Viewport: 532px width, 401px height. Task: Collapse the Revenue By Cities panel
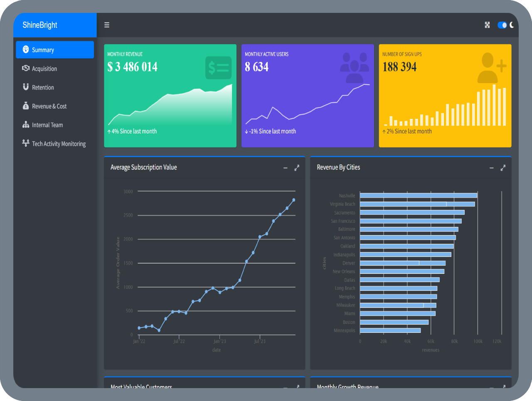[492, 168]
